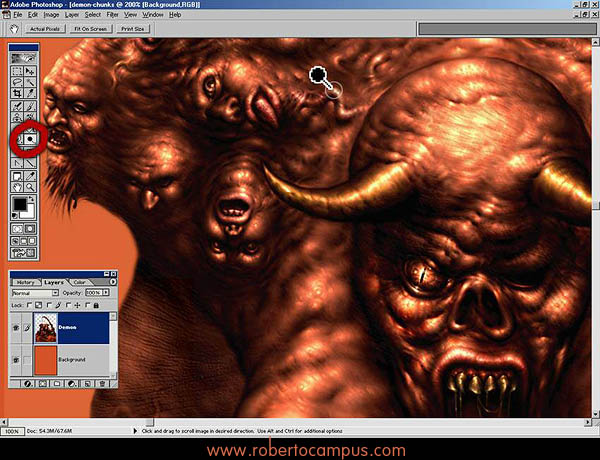Select the Zoom tool

coord(30,187)
